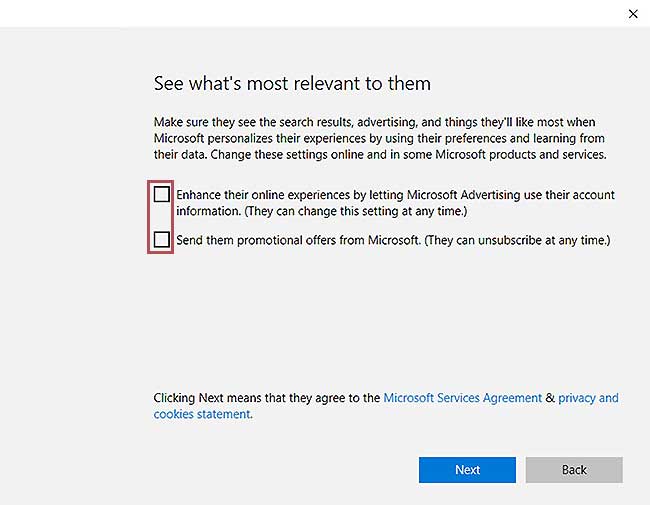Close the dialog with the X icon
The height and width of the screenshot is (505, 650).
(632, 14)
